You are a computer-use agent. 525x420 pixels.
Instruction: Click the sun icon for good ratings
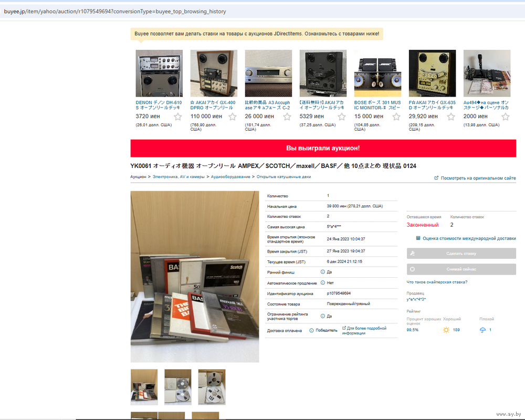[x=446, y=330]
